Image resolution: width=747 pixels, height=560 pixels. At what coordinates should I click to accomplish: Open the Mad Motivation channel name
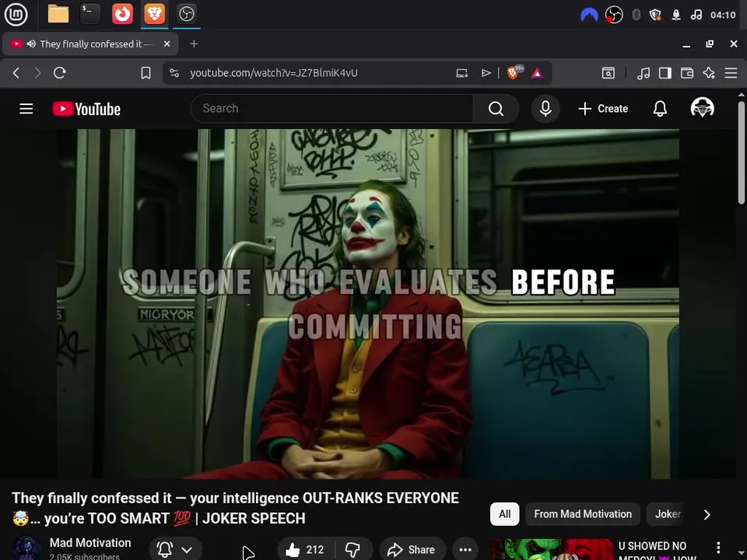[90, 543]
